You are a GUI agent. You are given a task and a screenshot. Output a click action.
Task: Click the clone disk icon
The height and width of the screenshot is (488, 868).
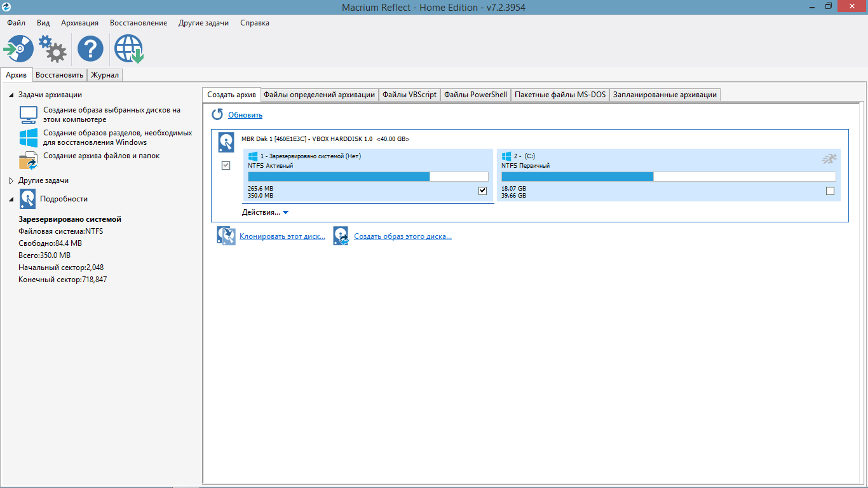point(226,236)
